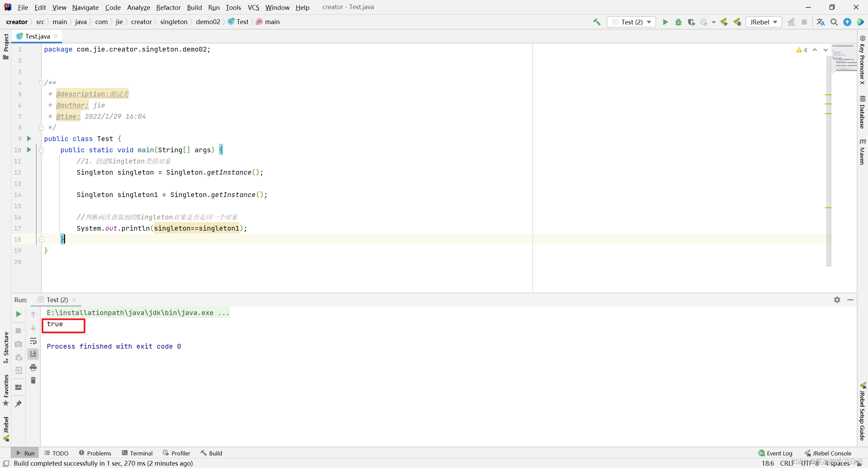Toggle Pin Tab icon in Run panel
Viewport: 868px width, 468px height.
(18, 404)
